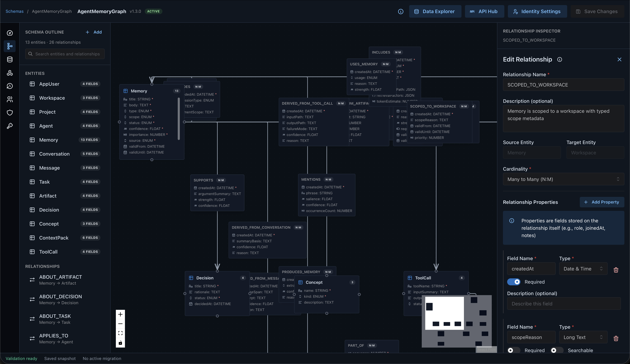The image size is (630, 364).
Task: Toggle Required switch for createdAt field
Action: click(513, 282)
